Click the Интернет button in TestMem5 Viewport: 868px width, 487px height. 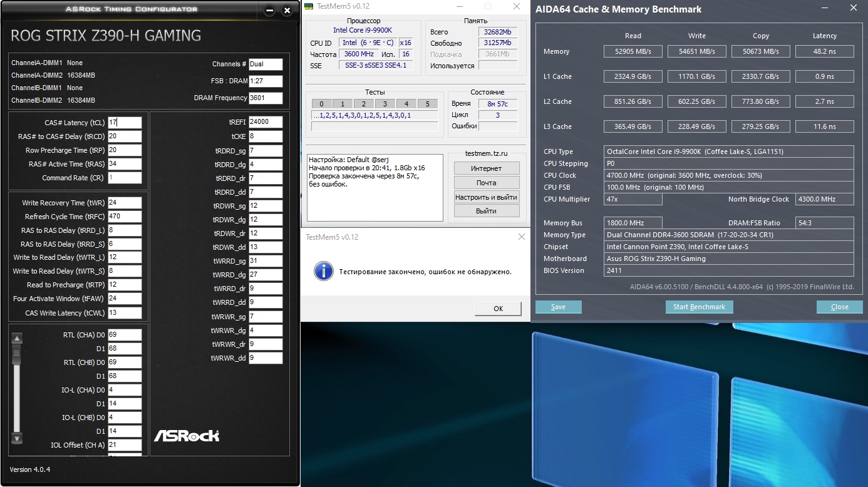pos(487,168)
